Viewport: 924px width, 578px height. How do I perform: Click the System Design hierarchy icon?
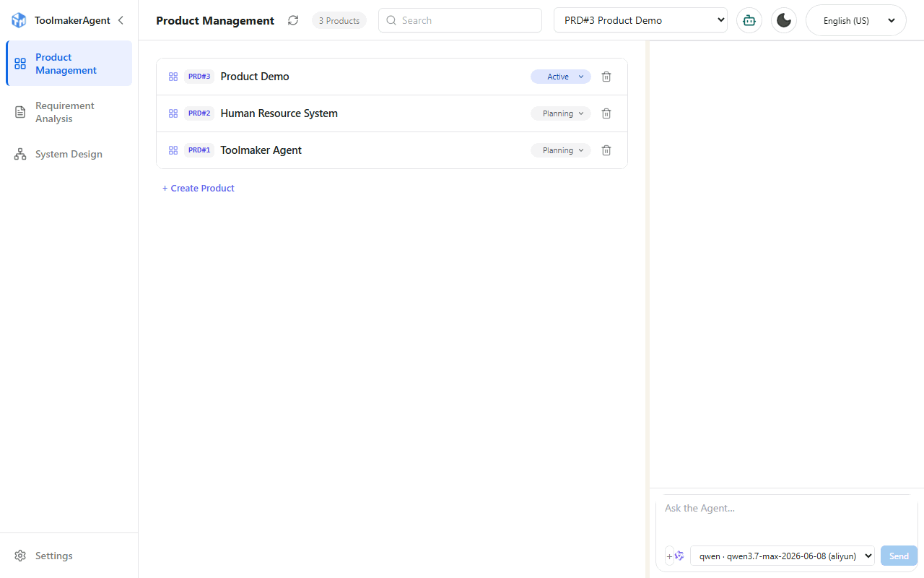point(20,154)
